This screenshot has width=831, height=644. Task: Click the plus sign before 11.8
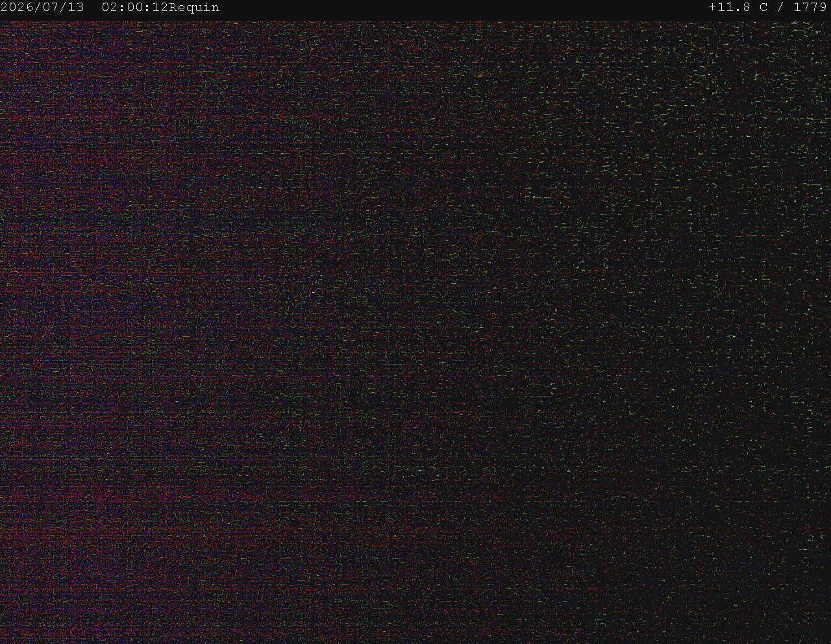(x=713, y=8)
